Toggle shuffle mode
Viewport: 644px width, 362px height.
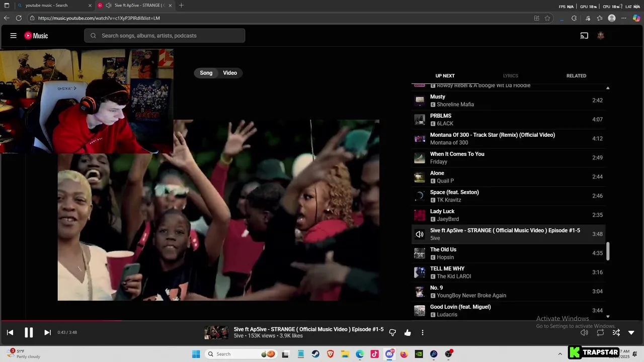click(616, 332)
